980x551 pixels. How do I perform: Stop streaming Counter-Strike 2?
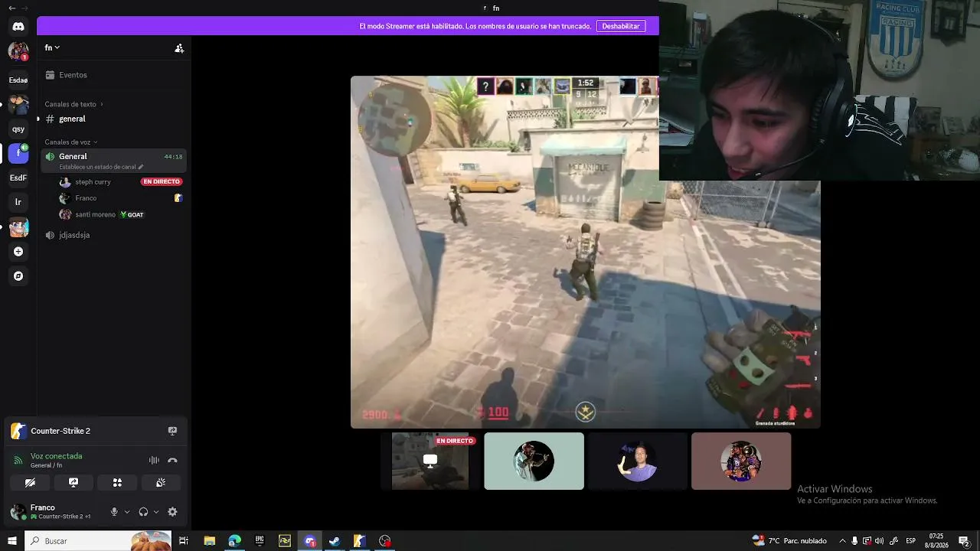coord(172,431)
